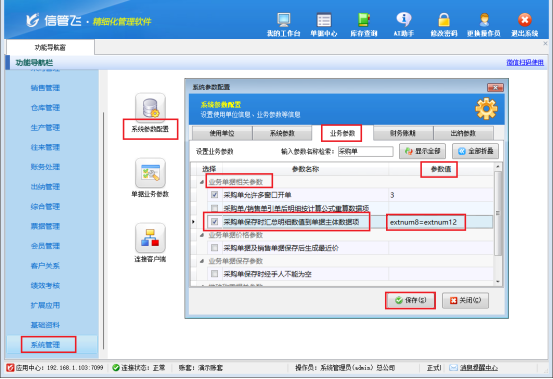Open 扩展应用 in the sidebar
Image resolution: width=553 pixels, height=379 pixels.
coord(45,305)
